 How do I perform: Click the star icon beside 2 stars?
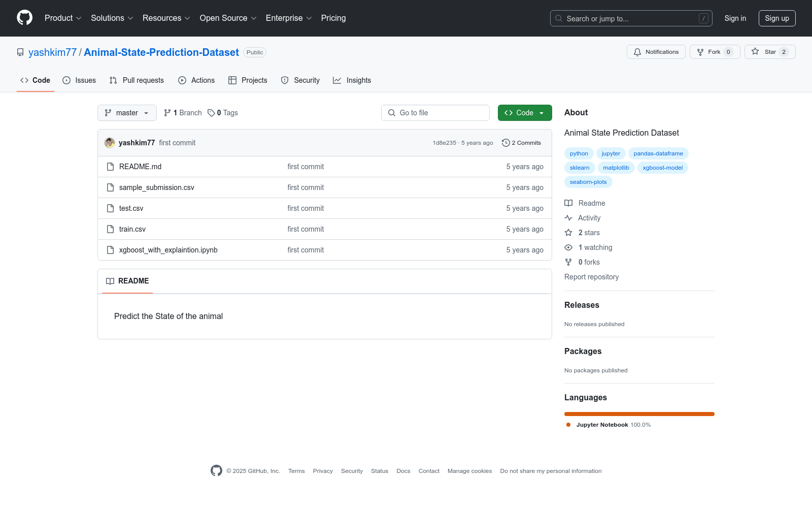[x=568, y=233]
